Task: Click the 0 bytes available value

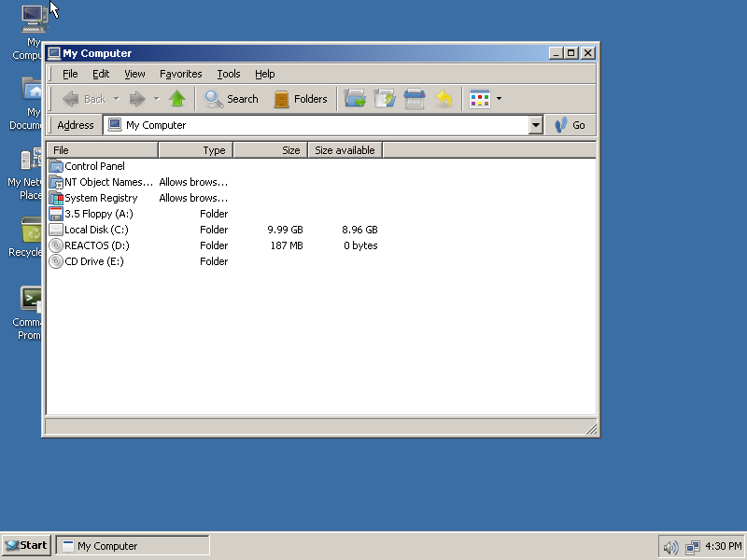Action: pos(360,245)
